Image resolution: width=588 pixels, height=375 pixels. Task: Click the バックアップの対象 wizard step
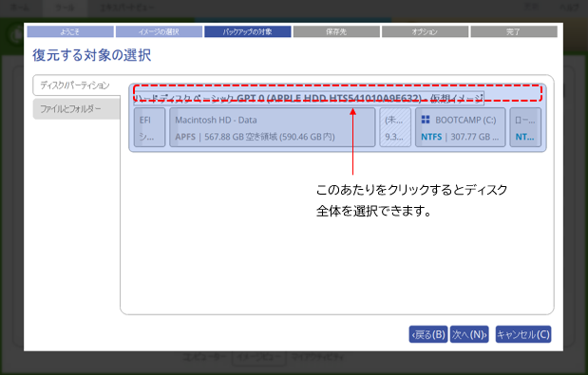point(248,32)
